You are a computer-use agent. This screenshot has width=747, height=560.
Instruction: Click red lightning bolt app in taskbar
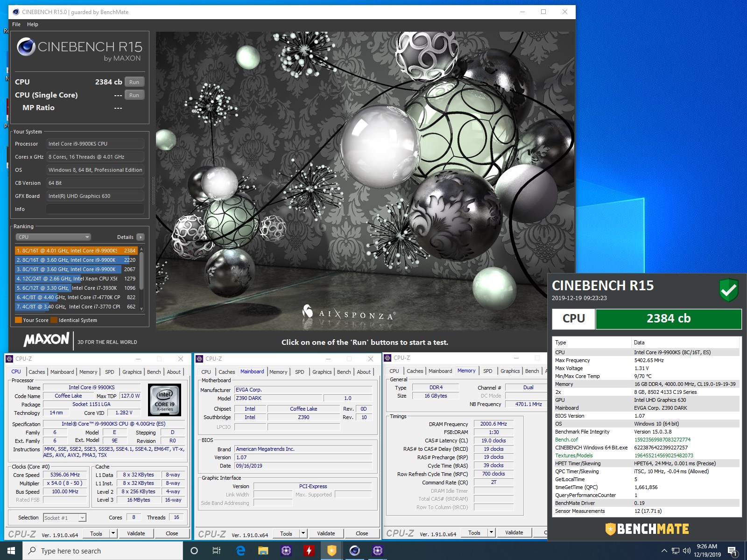pyautogui.click(x=309, y=551)
